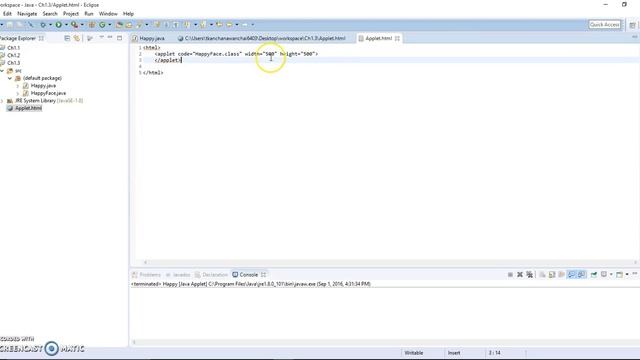
Task: Open the Help menu
Action: tap(128, 13)
